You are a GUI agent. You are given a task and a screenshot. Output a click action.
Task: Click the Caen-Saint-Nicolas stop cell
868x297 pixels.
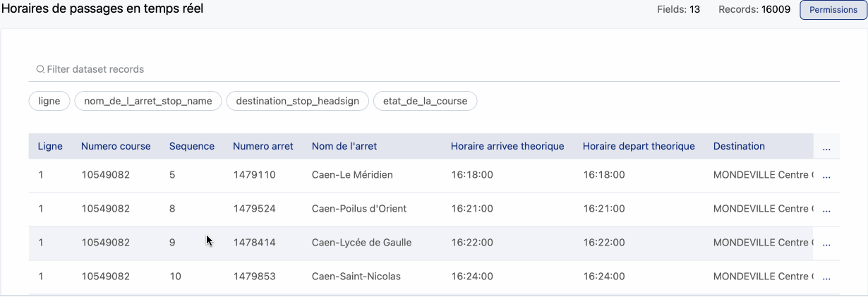tap(356, 277)
